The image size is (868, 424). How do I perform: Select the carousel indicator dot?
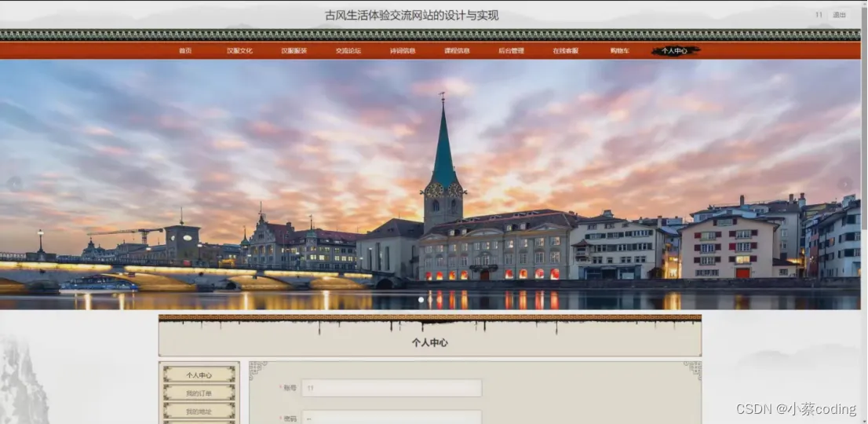(x=421, y=299)
